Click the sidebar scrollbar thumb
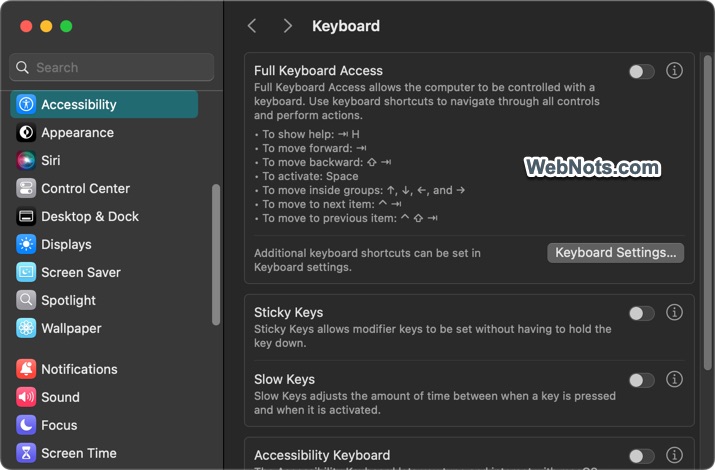715x470 pixels. [x=216, y=254]
